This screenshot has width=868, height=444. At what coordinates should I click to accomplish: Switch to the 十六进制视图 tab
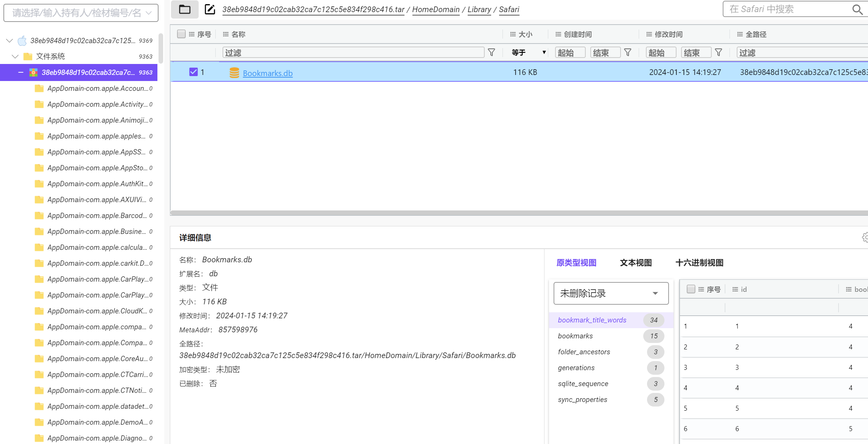click(699, 263)
